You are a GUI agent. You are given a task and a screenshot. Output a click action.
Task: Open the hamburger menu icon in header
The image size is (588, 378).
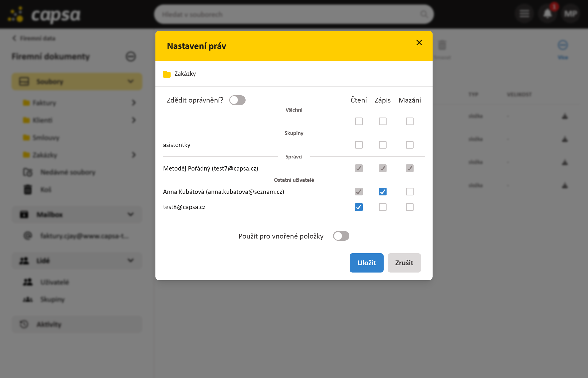point(524,14)
